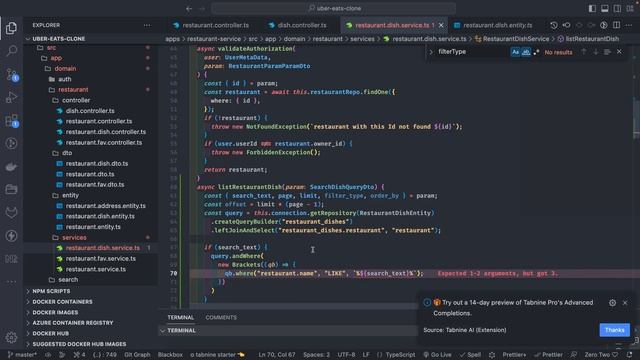Viewport: 640px width, 360px height.
Task: Toggle Match Case in find widget
Action: (x=515, y=52)
